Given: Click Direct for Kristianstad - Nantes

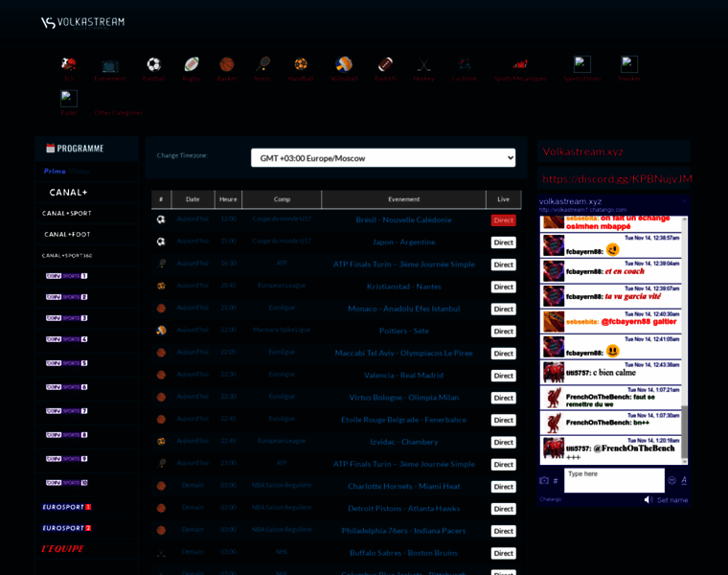Looking at the screenshot, I should pyautogui.click(x=503, y=287).
